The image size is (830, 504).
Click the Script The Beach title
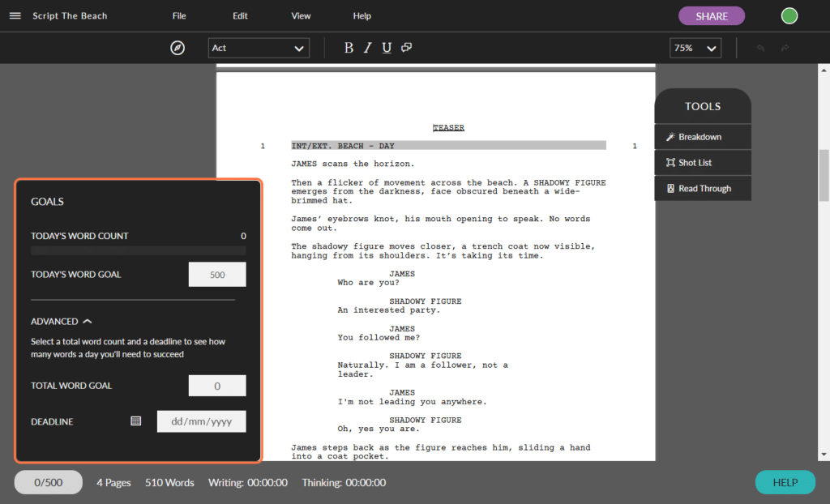70,16
